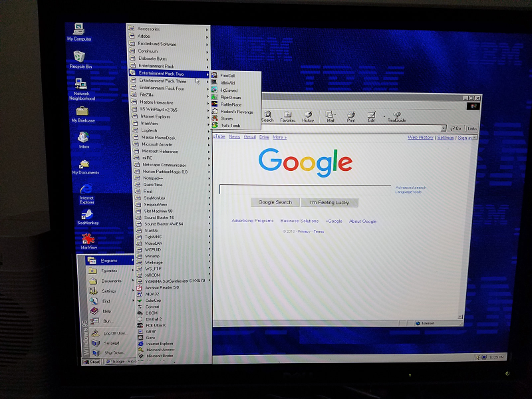Open the Gmail link on Google page
532x399 pixels.
point(250,137)
